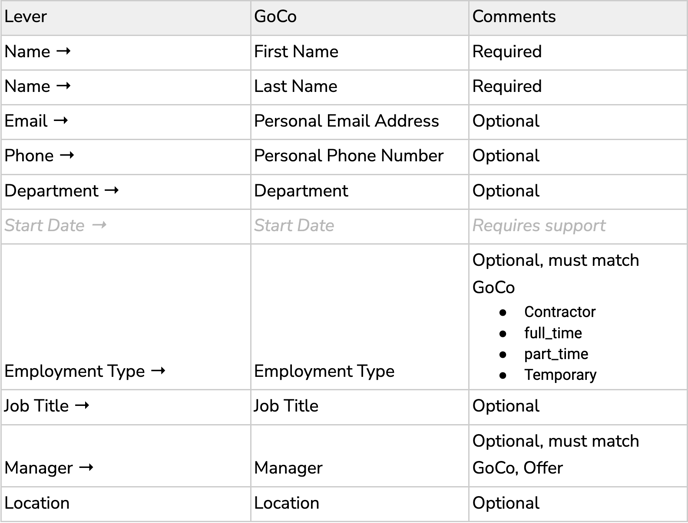Click the Employment Type cell under GoCo

pos(359,317)
